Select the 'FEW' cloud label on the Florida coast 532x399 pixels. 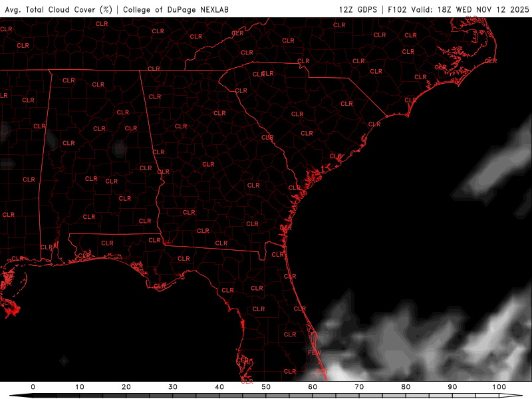(x=314, y=353)
